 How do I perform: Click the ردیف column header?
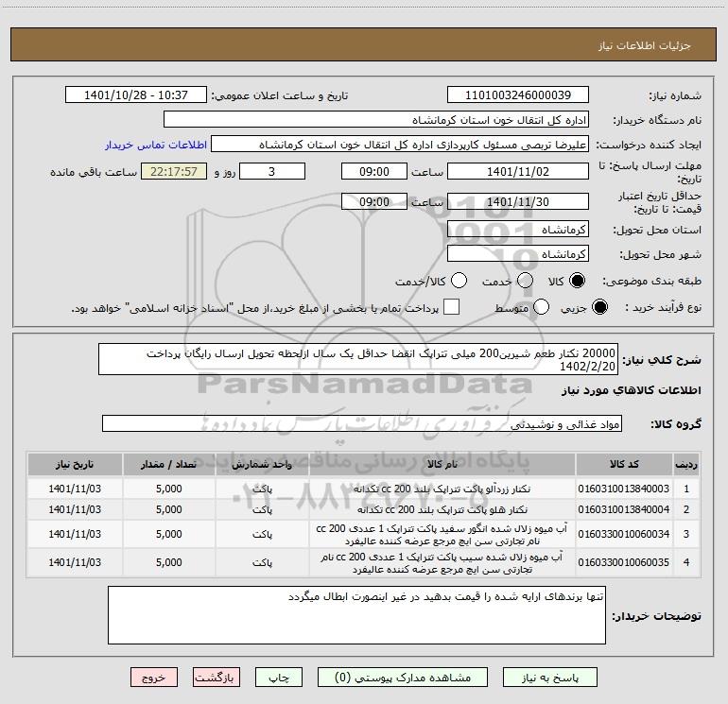686,464
